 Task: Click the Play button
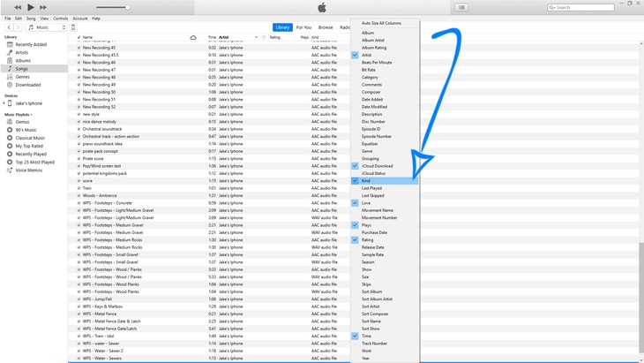[x=31, y=7]
